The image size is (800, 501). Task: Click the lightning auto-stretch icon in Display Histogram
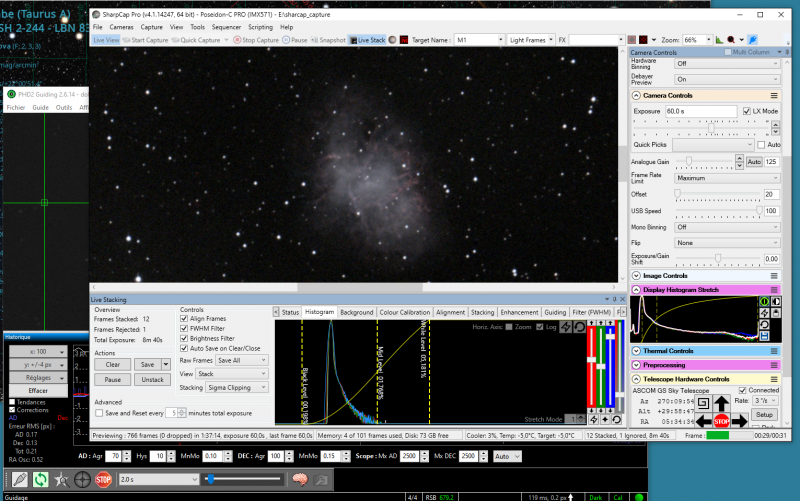tap(764, 313)
